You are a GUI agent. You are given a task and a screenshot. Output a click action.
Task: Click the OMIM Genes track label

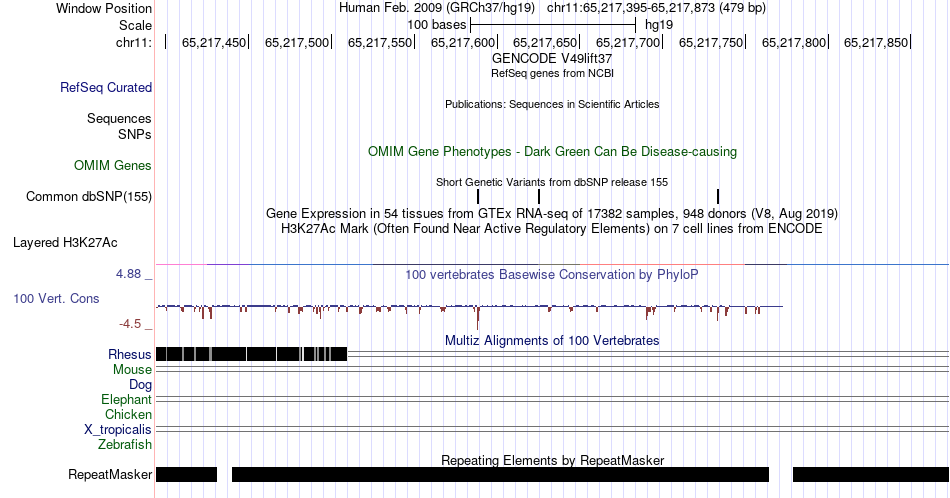[113, 165]
